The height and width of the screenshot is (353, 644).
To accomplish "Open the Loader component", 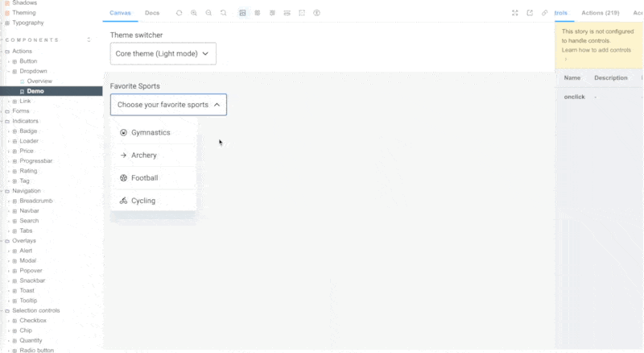I will [x=29, y=141].
